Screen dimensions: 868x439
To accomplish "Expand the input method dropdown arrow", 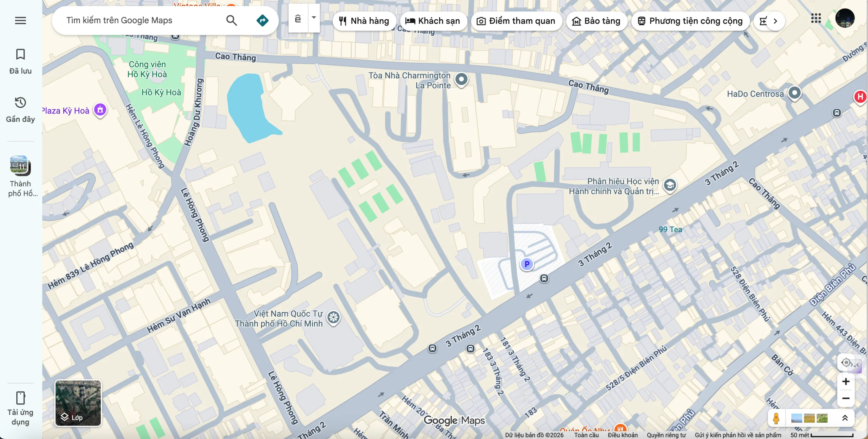I will pyautogui.click(x=314, y=18).
